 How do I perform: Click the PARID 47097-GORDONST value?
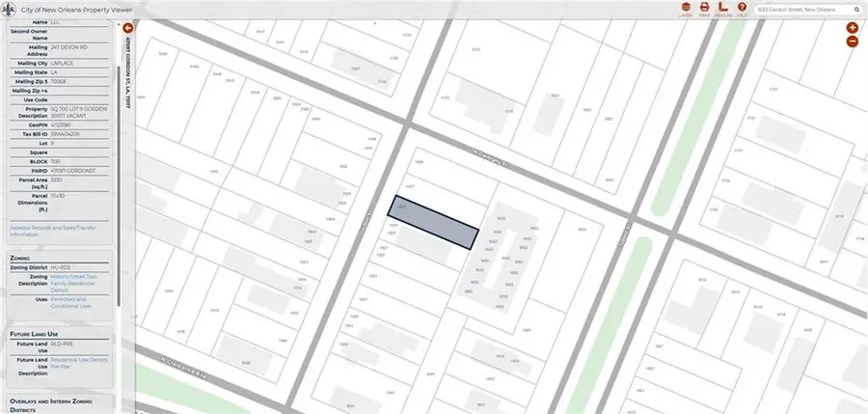point(73,171)
